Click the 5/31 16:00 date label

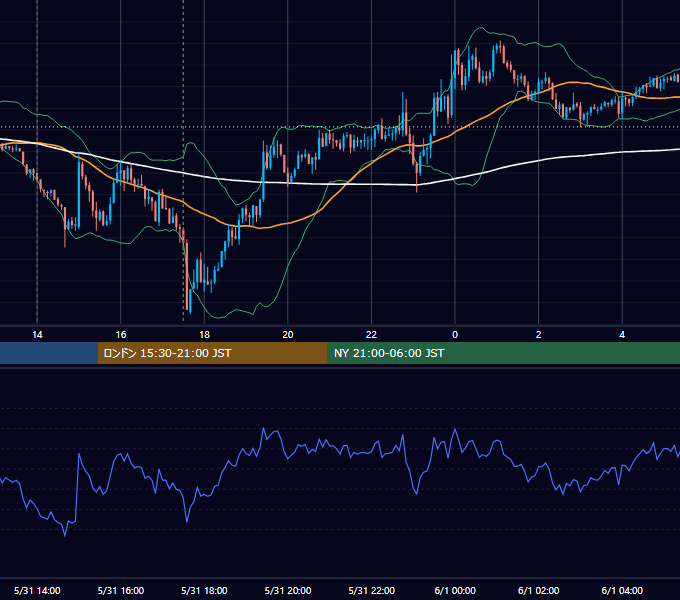click(x=121, y=590)
